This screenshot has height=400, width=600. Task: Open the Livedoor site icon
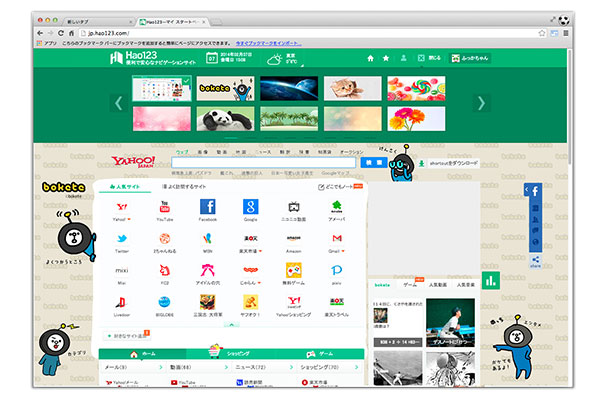click(121, 302)
